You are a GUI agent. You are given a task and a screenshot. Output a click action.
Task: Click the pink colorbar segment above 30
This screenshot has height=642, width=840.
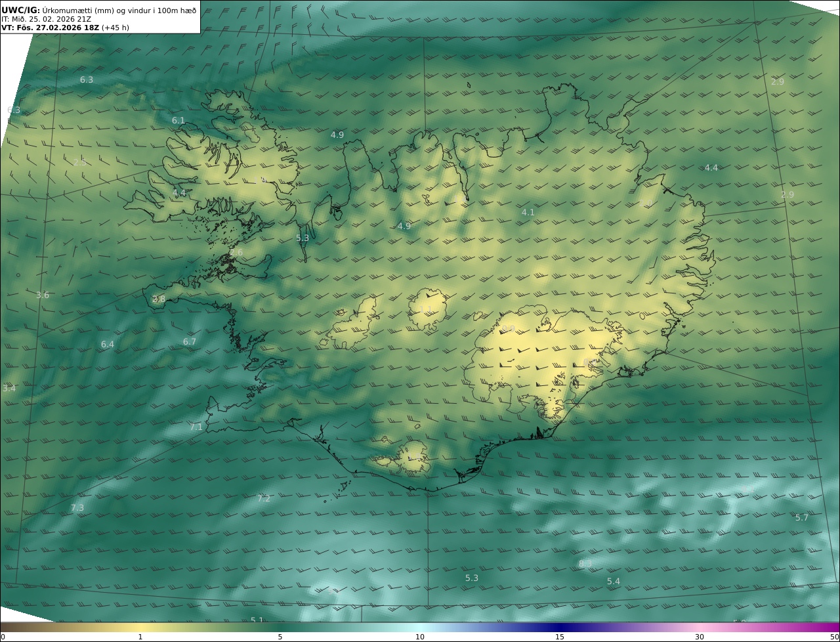click(x=700, y=627)
